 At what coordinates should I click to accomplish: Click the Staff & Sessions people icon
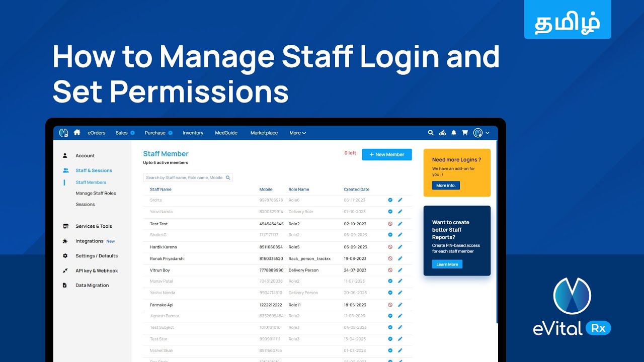65,170
